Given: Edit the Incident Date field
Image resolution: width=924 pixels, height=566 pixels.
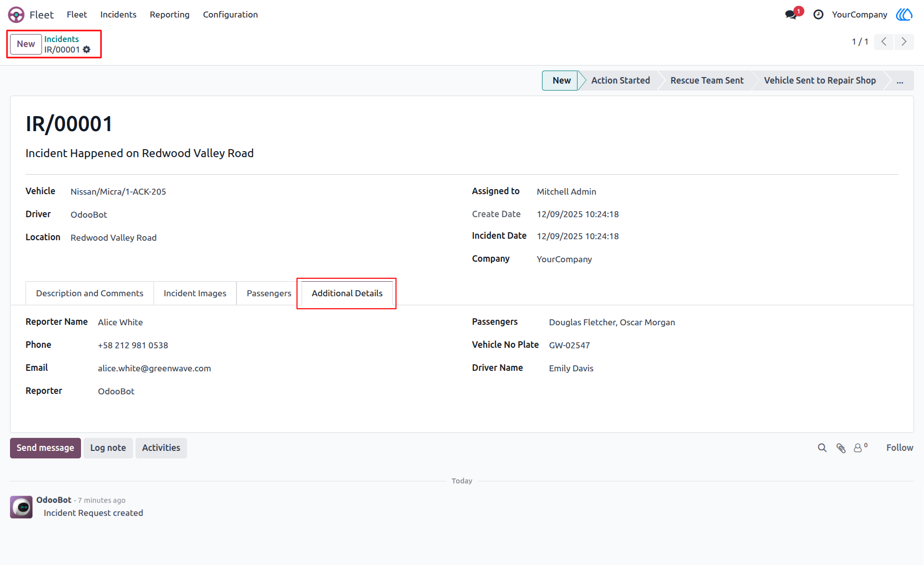Looking at the screenshot, I should tap(577, 236).
